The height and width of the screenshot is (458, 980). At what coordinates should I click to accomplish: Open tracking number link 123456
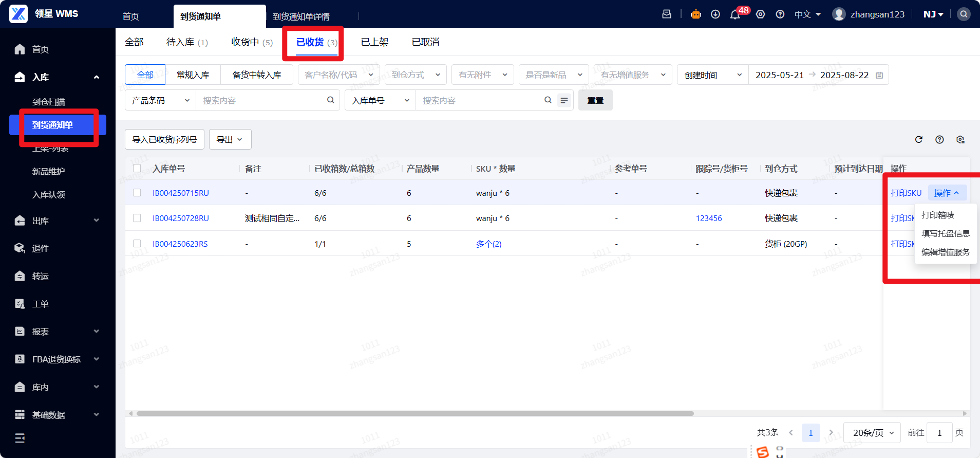(x=709, y=218)
